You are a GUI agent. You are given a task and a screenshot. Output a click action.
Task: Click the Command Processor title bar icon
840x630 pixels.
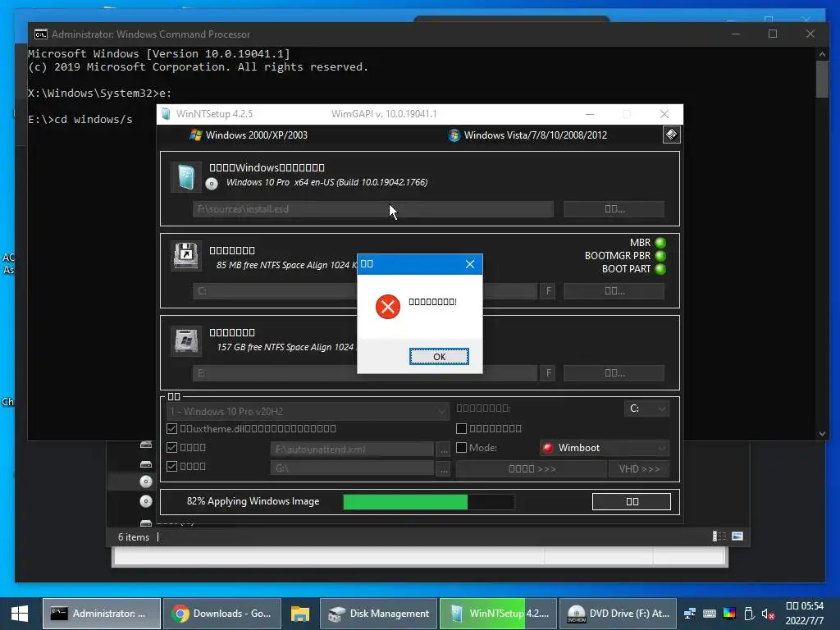(41, 34)
